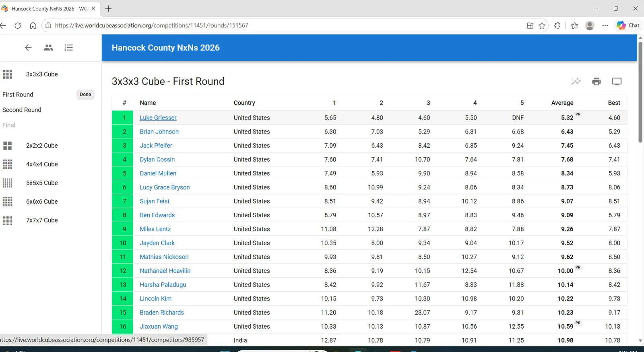
Task: Click the Hancock County NxNs 2026 title
Action: (x=166, y=47)
